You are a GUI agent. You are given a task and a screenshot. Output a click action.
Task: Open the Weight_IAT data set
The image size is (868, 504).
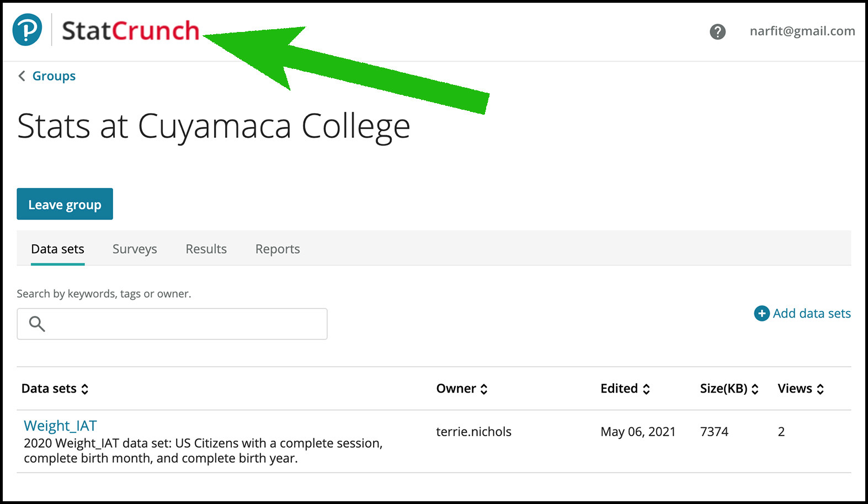[60, 426]
